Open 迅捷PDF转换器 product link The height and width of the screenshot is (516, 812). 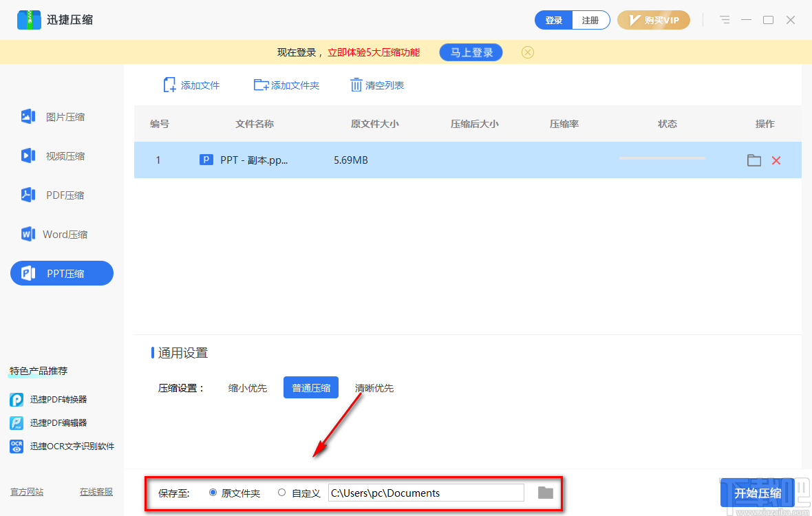pos(58,400)
